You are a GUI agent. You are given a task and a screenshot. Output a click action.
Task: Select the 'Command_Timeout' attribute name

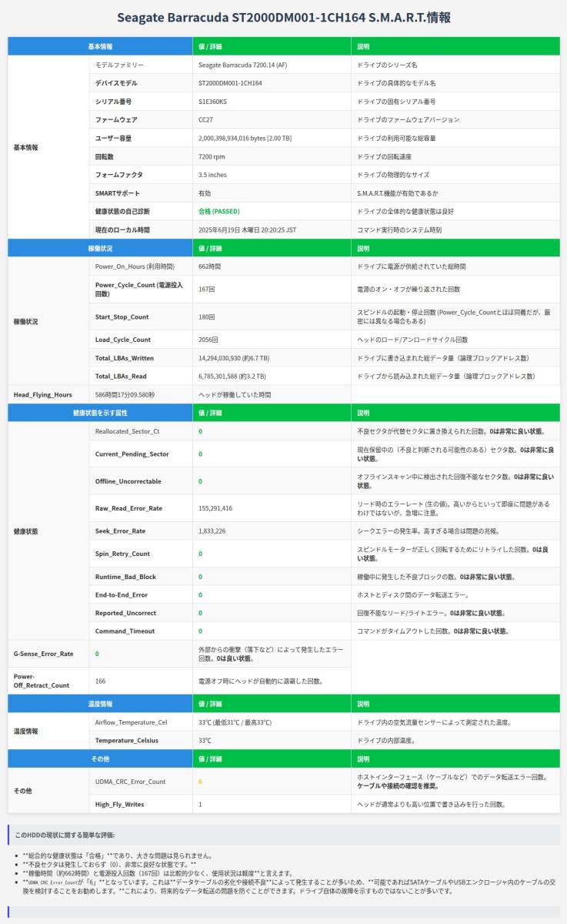(x=123, y=631)
